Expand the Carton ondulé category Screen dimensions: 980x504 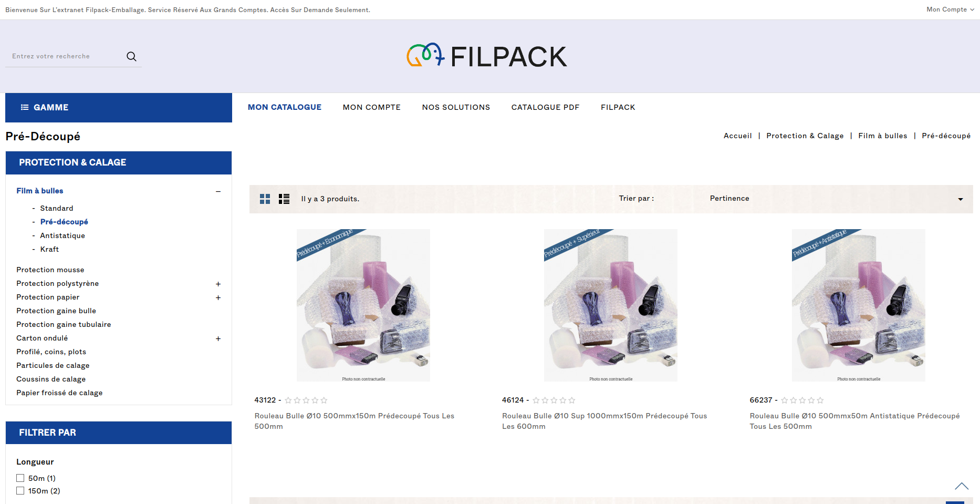218,338
